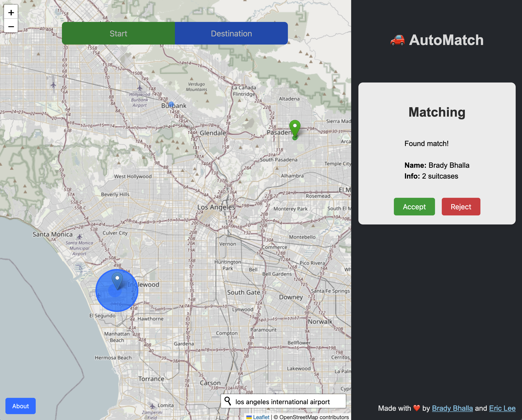522x420 pixels.
Task: Zoom out with the minus button
Action: click(x=11, y=26)
